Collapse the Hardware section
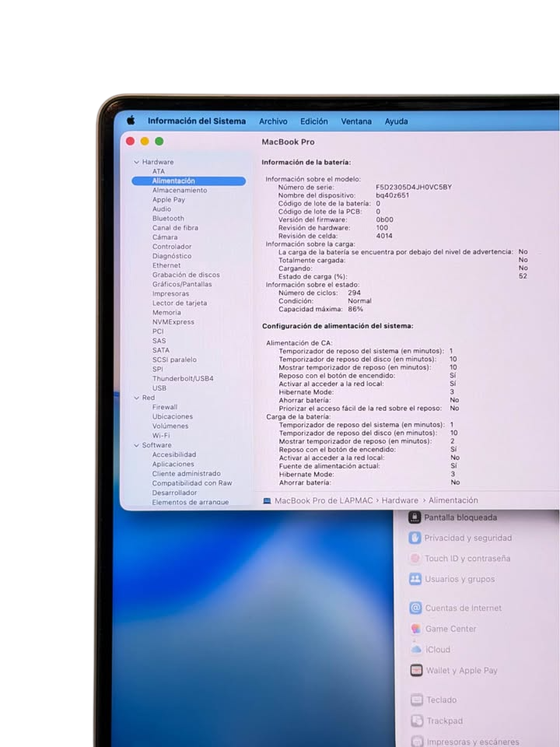The height and width of the screenshot is (747, 560). click(137, 162)
